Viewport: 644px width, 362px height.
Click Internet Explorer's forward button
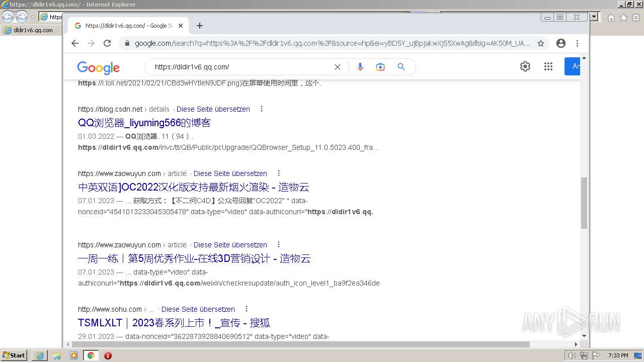coord(22,17)
